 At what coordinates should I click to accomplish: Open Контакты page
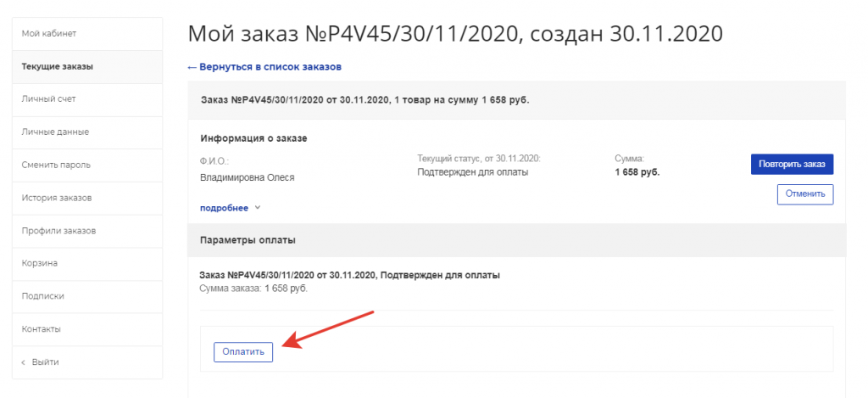tap(87, 329)
